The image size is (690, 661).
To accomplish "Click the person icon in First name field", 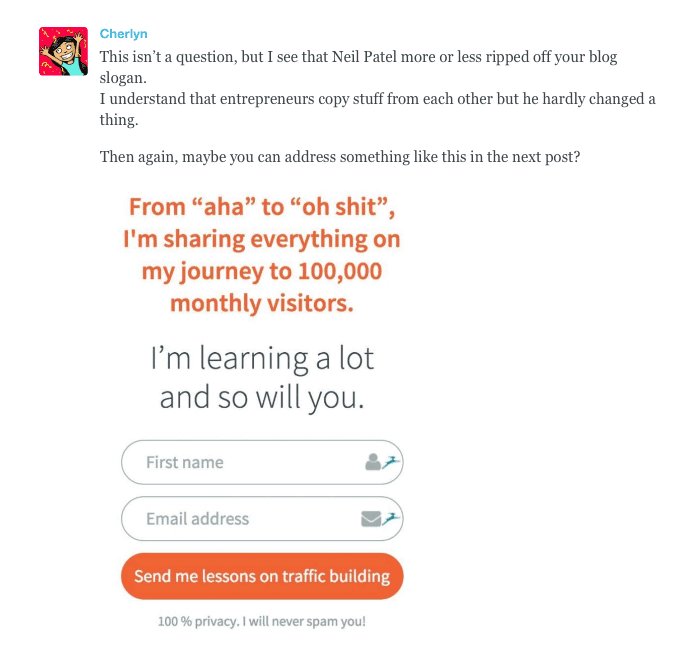I will click(373, 462).
